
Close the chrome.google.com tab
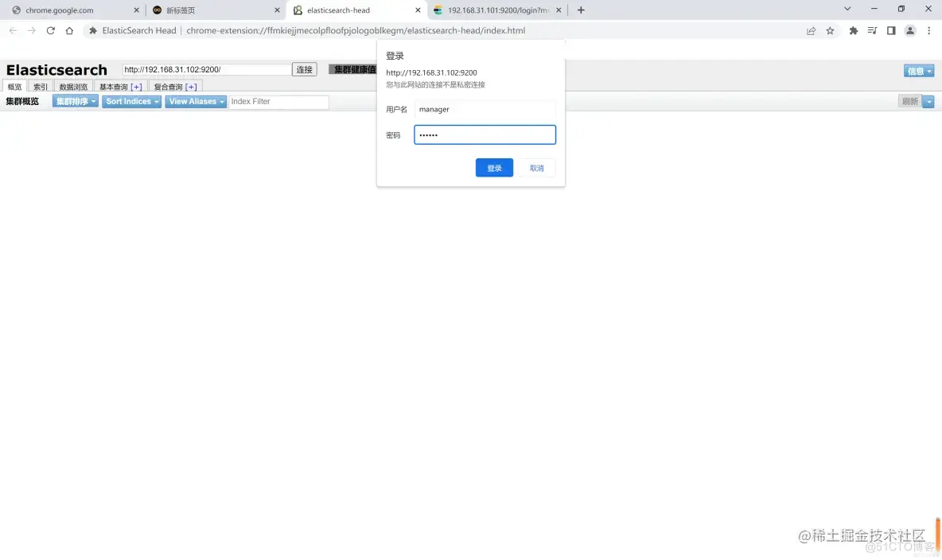click(x=136, y=10)
